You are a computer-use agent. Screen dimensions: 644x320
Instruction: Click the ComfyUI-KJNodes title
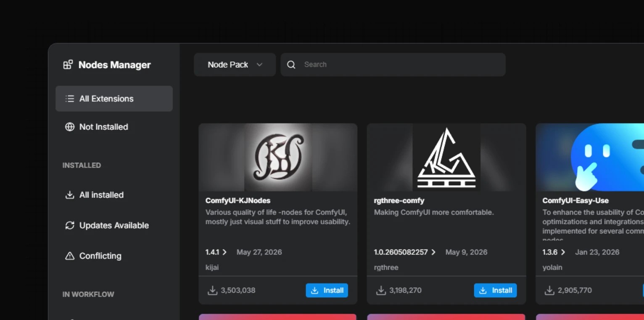(x=238, y=200)
